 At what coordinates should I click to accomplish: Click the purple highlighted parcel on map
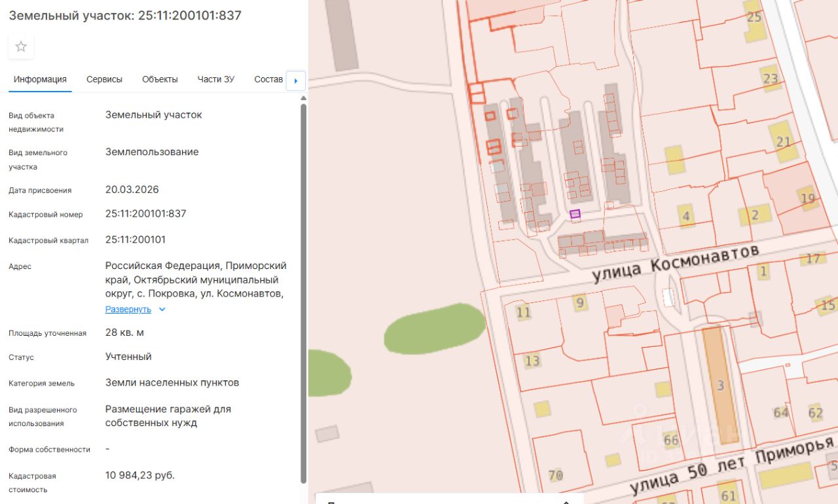pos(575,213)
